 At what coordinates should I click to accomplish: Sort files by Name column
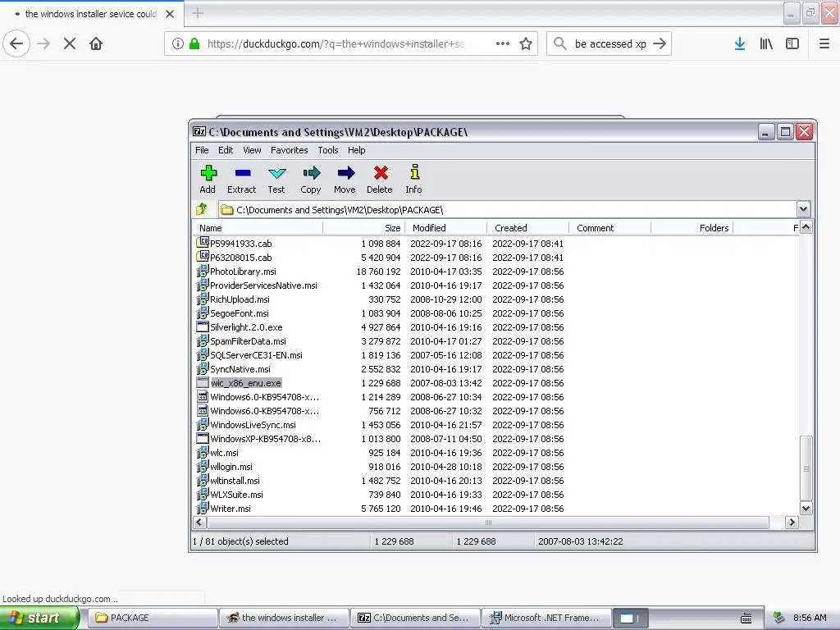coord(258,228)
